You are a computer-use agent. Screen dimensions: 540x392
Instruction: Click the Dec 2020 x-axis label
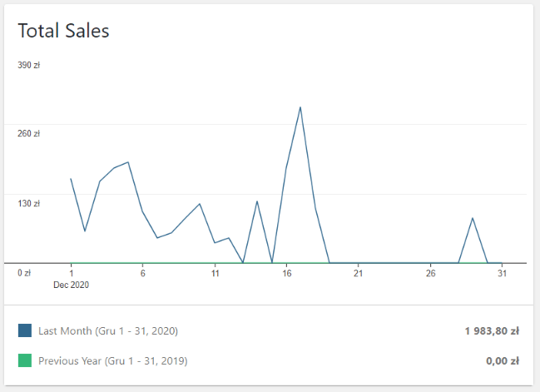71,284
